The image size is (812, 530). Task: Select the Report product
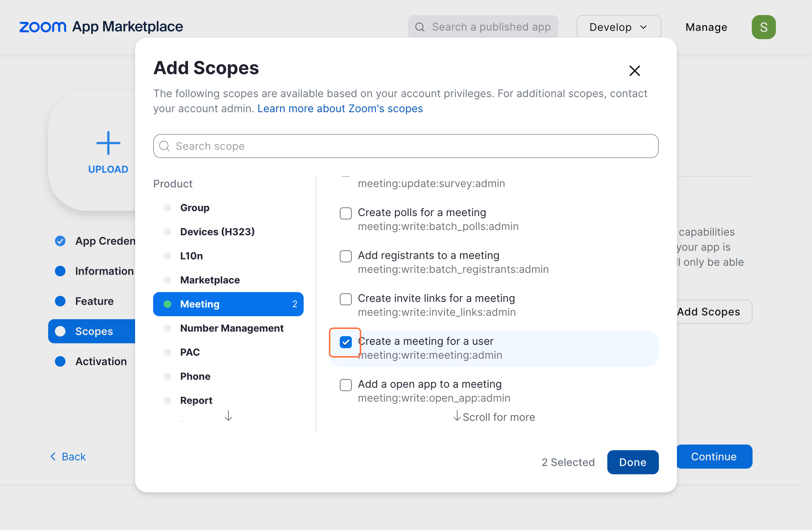coord(228,401)
